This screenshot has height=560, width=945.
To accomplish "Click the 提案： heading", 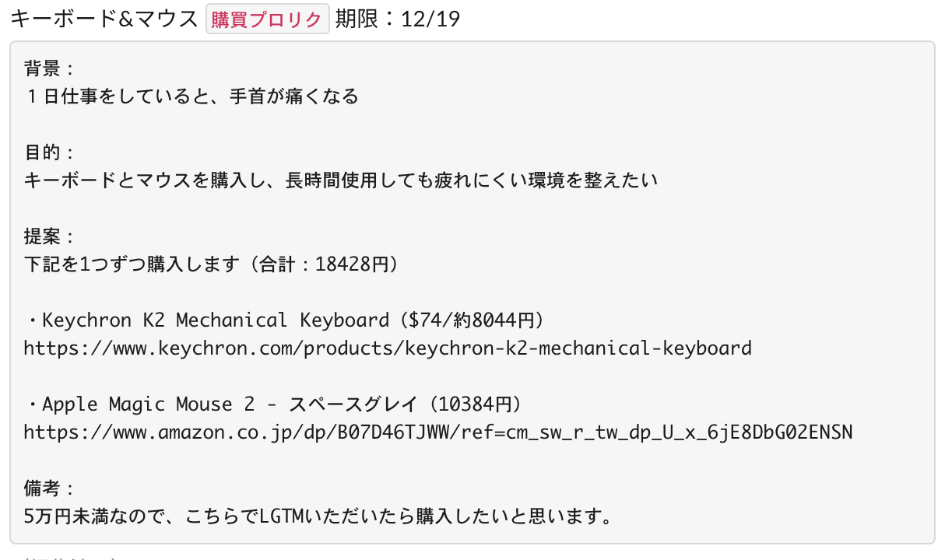I will point(50,236).
